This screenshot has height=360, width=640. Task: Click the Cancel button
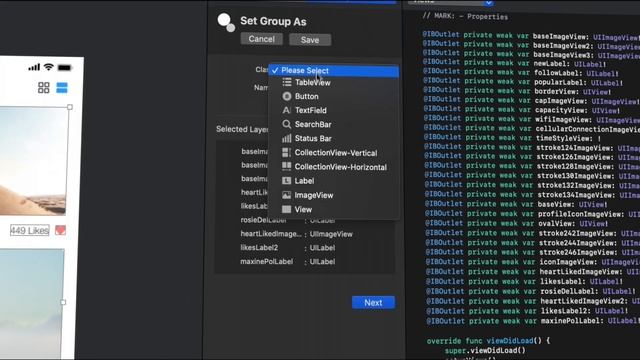pos(262,39)
